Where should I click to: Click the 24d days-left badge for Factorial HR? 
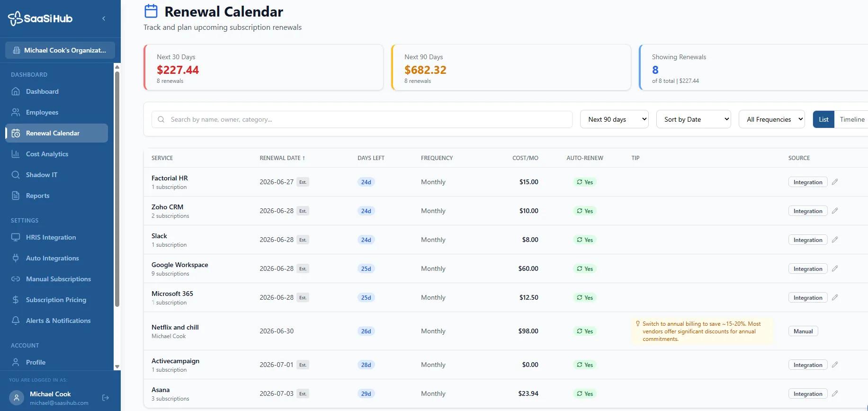(x=366, y=182)
